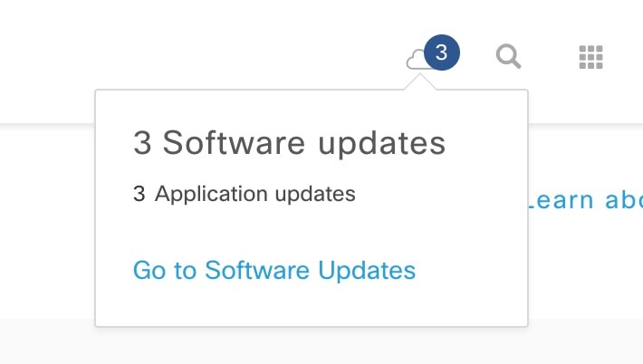The height and width of the screenshot is (364, 643).
Task: Click the header space between search and grid icons
Action: click(551, 56)
